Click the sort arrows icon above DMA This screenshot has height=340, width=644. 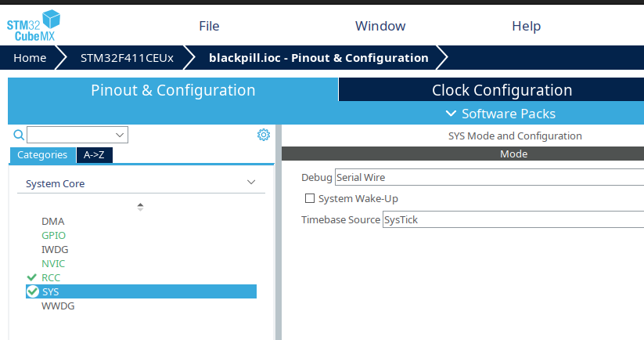click(140, 207)
